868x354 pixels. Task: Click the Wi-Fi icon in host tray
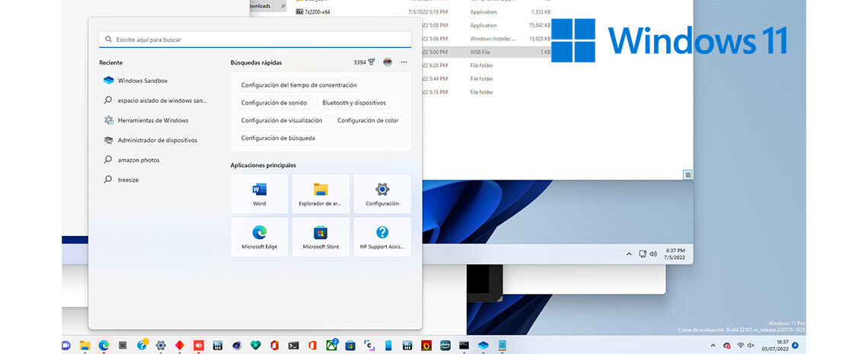[x=740, y=345]
